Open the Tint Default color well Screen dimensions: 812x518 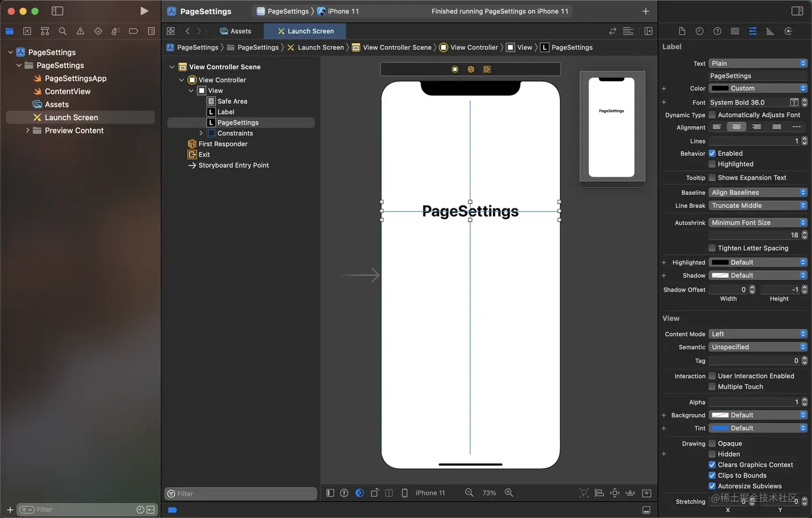(x=720, y=428)
